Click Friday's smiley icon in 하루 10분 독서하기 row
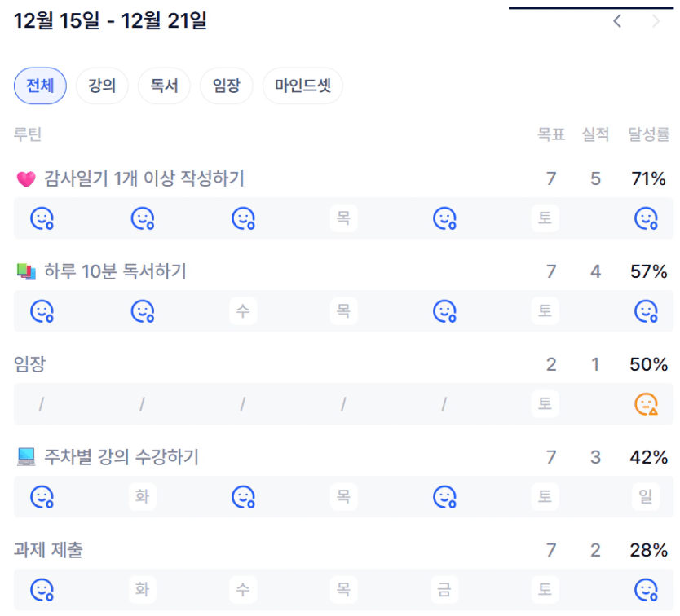The width and height of the screenshot is (680, 616). 444,311
